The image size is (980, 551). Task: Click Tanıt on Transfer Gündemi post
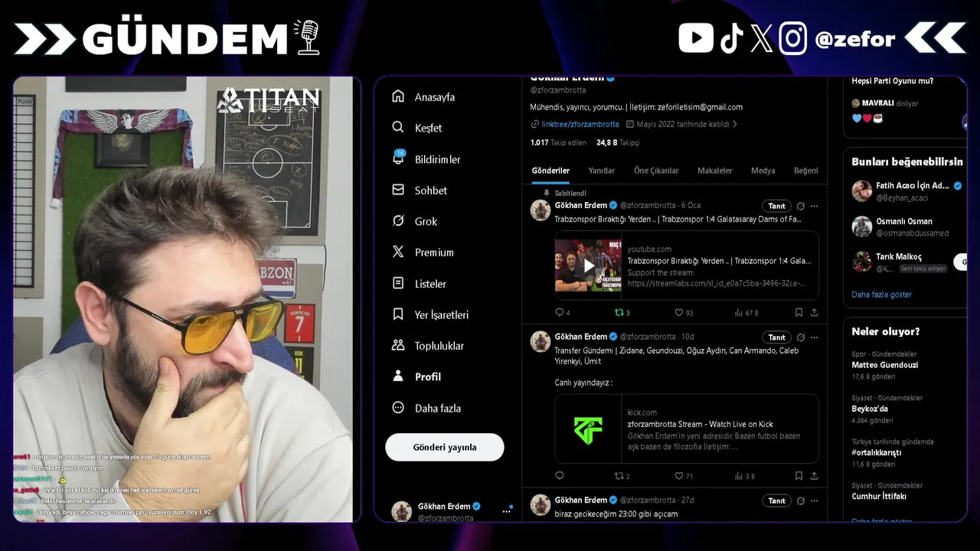point(776,337)
